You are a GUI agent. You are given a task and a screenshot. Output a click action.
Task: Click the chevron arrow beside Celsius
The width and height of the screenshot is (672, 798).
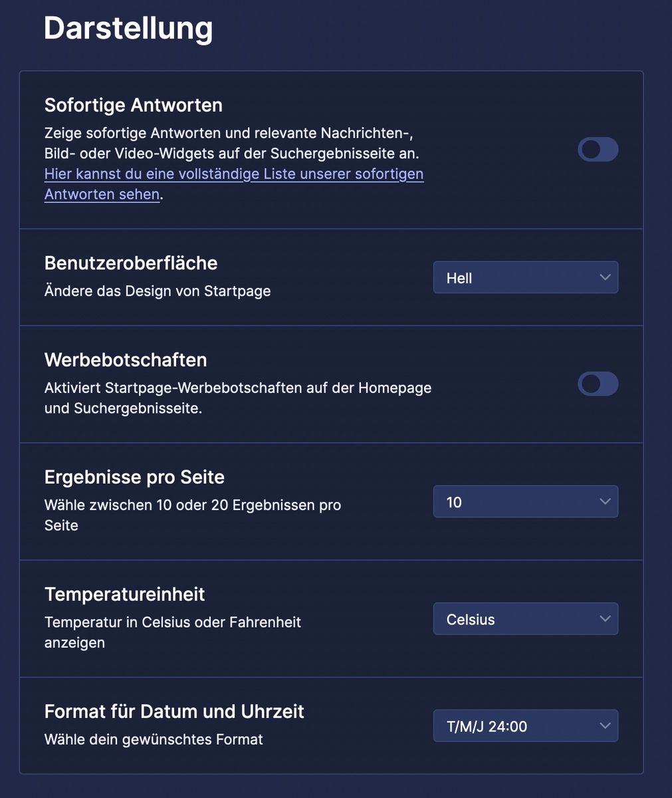pos(604,618)
